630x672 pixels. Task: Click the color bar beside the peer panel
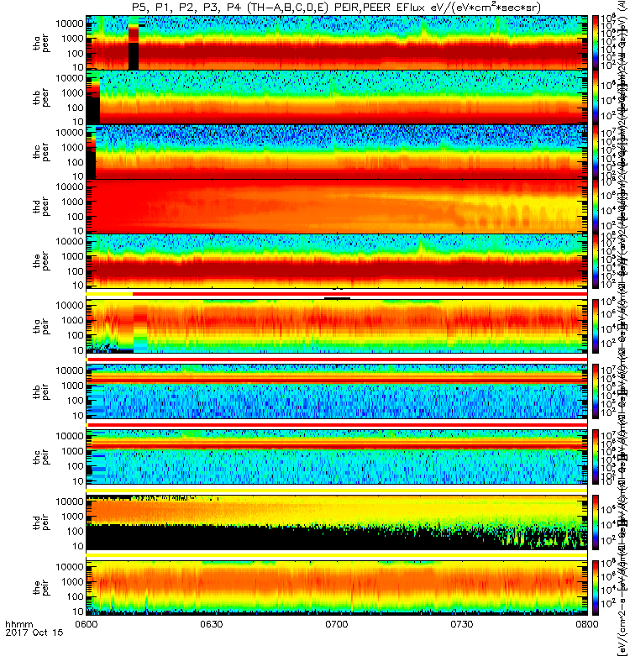pos(596,260)
